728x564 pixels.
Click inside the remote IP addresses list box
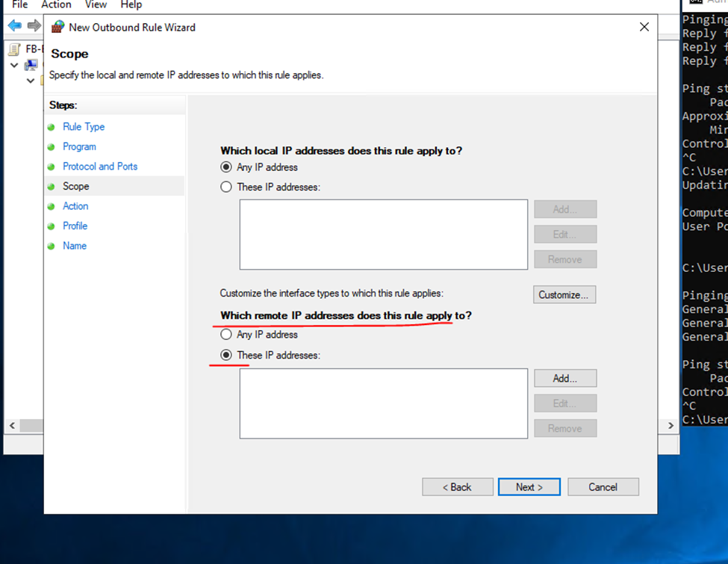point(383,403)
